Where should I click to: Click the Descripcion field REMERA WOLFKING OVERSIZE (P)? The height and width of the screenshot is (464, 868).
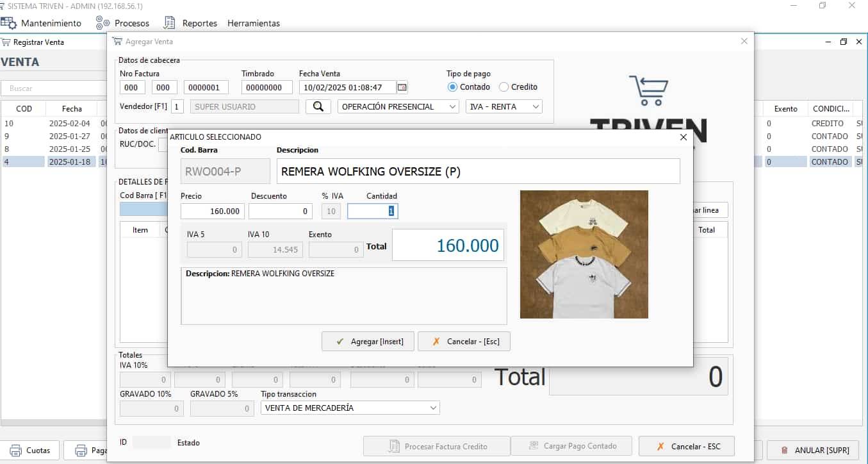pyautogui.click(x=479, y=171)
